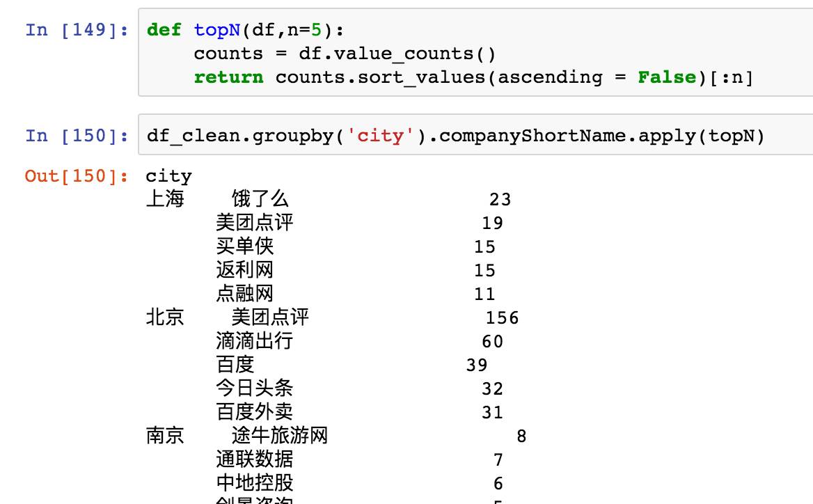This screenshot has height=504, width=813.
Task: Select the 通联数据 company name
Action: 255,459
